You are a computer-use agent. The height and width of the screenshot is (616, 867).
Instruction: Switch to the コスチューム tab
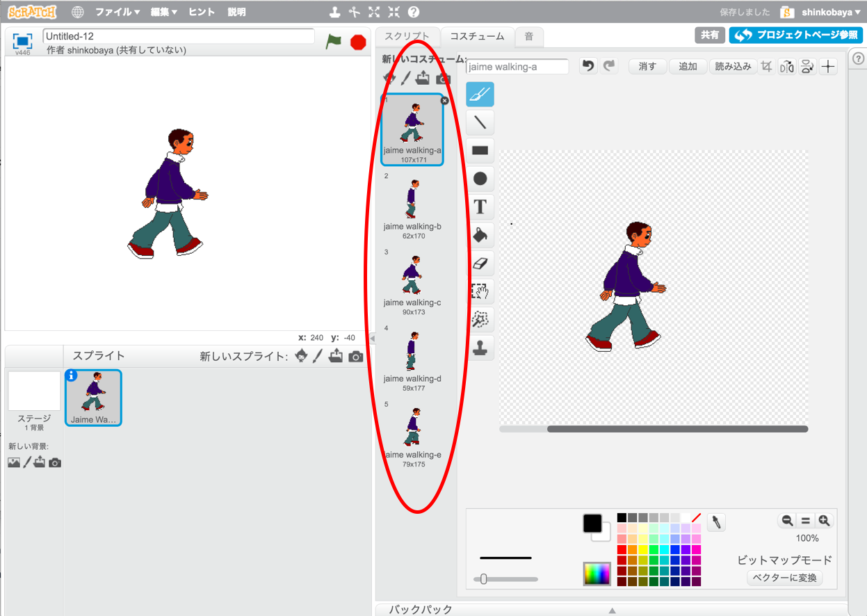(478, 37)
